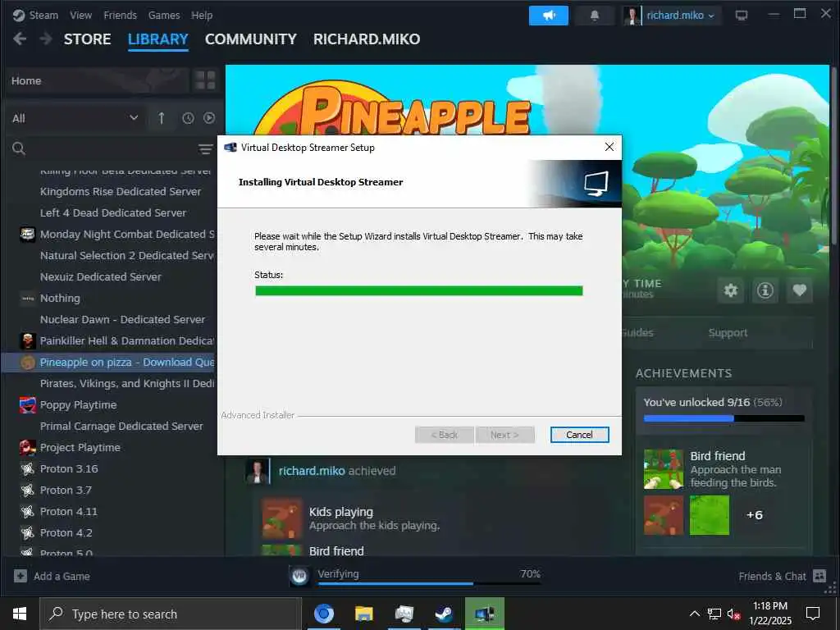840x630 pixels.
Task: Open the notifications bell
Action: [x=594, y=16]
